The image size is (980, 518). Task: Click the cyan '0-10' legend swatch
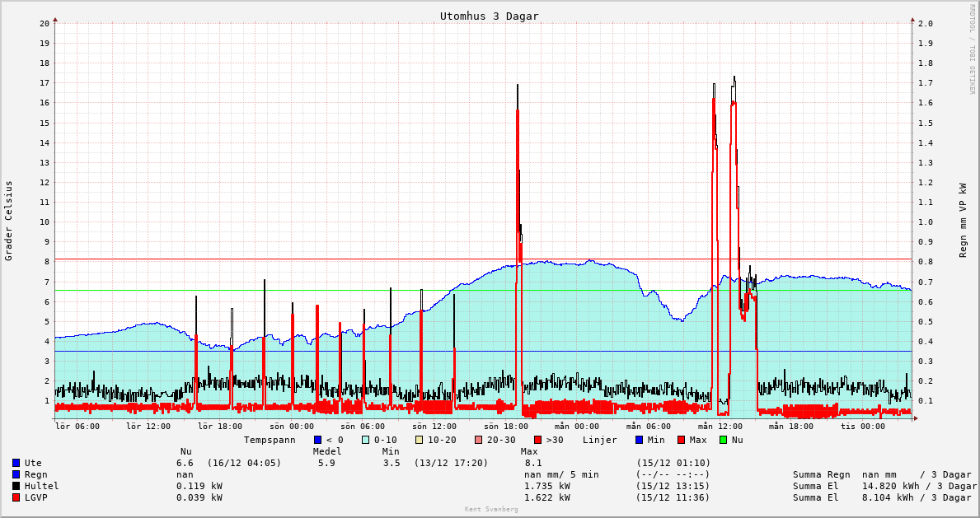click(x=365, y=440)
